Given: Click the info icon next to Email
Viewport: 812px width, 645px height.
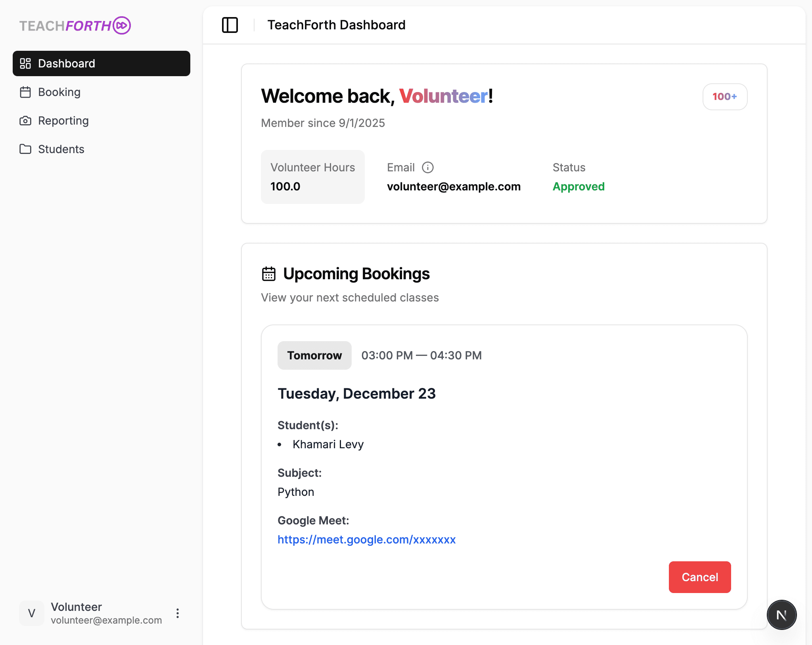Looking at the screenshot, I should 428,167.
